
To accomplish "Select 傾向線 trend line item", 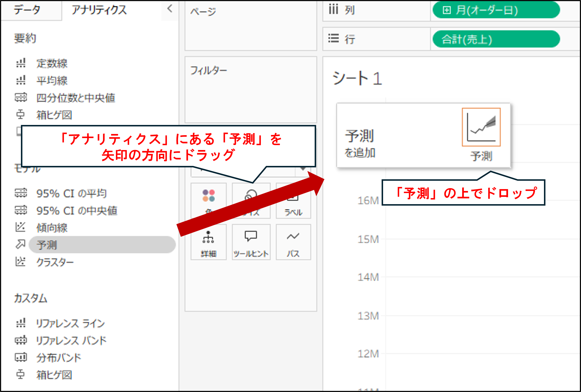I will [52, 228].
